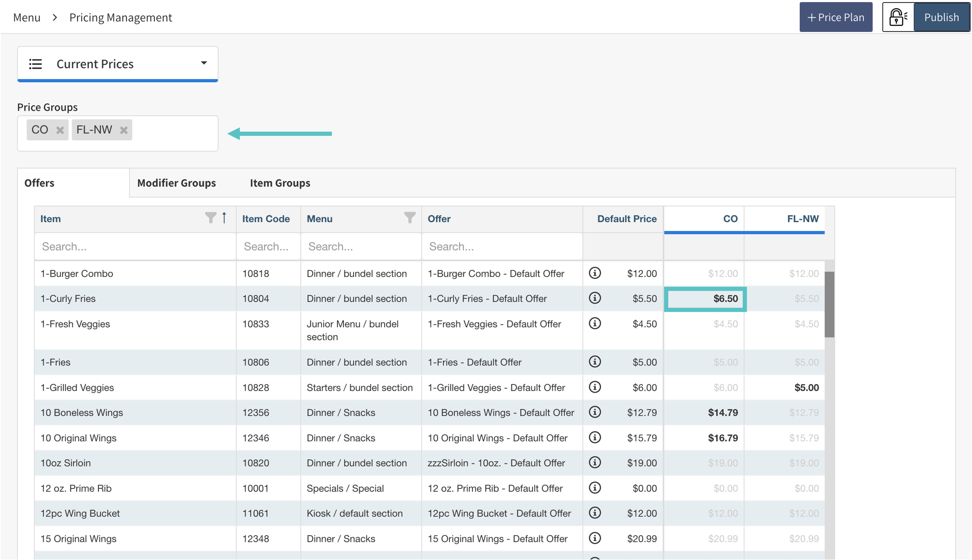
Task: Click the Menu breadcrumb link
Action: click(x=27, y=17)
